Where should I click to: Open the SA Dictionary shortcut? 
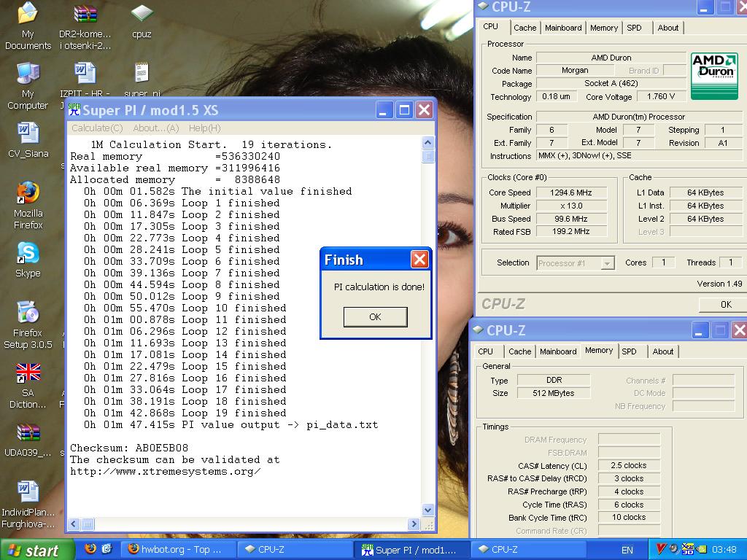click(28, 386)
